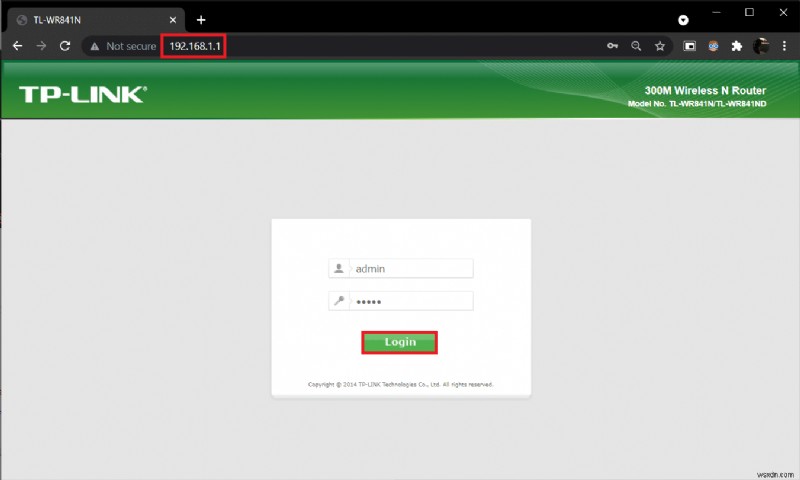Go back with the browser back arrow
The width and height of the screenshot is (800, 480).
(17, 46)
